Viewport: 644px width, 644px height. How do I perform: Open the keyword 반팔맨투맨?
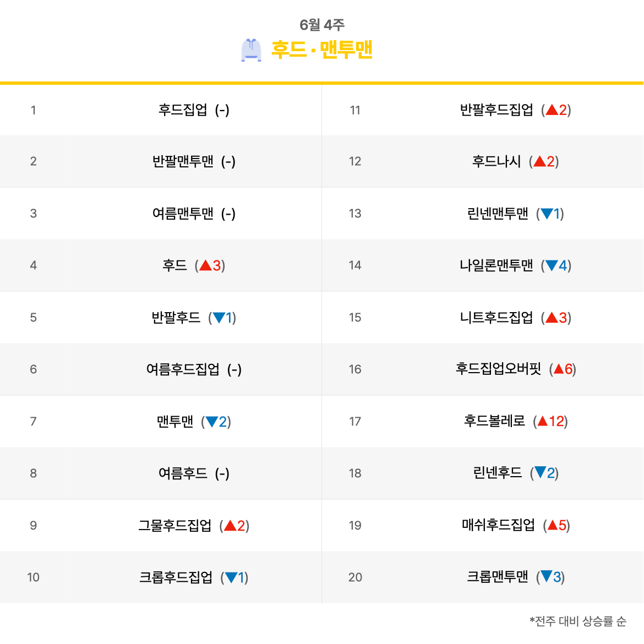(183, 161)
